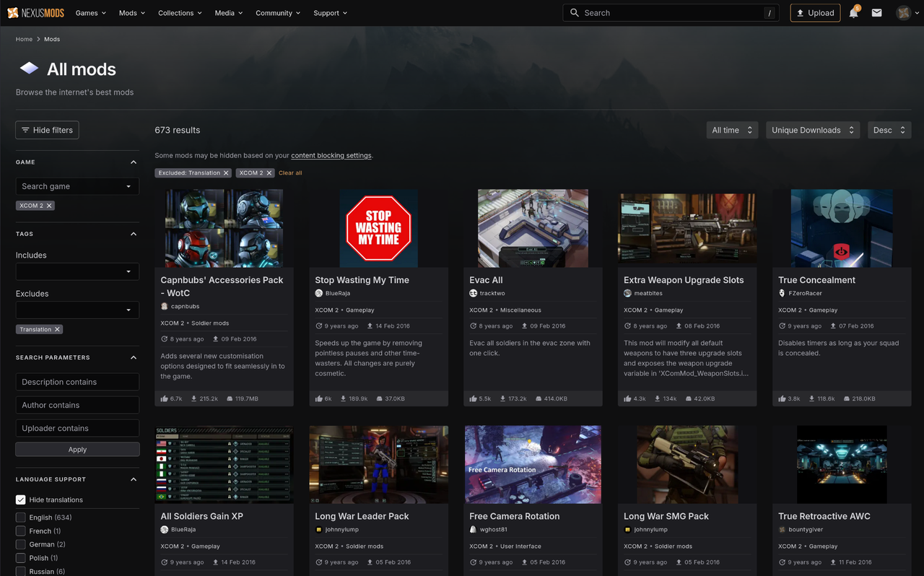Screen dimensions: 924x576
Task: Open the notifications bell
Action: [x=854, y=12]
